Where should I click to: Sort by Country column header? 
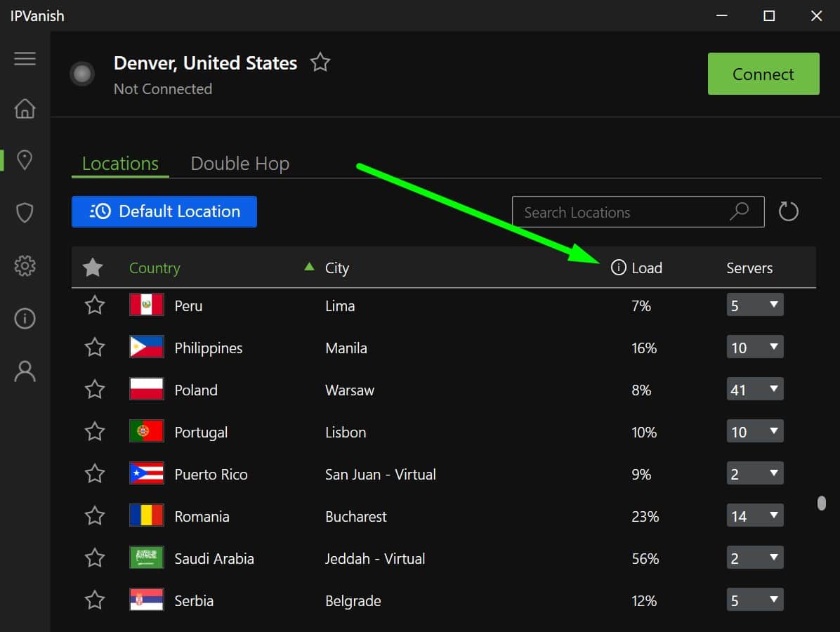pos(155,268)
